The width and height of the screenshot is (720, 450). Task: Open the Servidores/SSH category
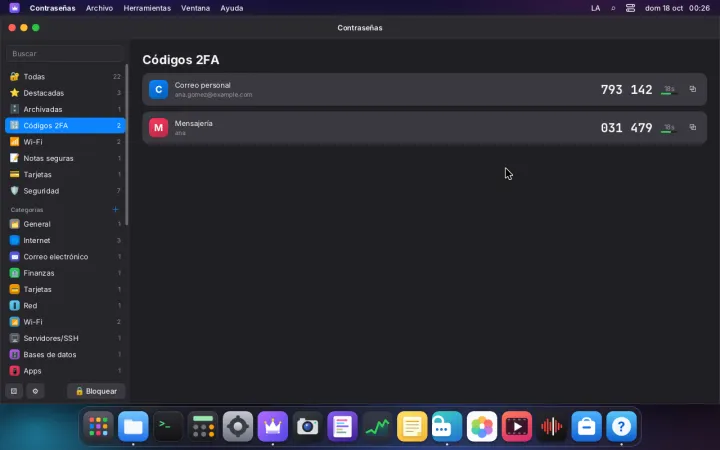[x=65, y=338]
